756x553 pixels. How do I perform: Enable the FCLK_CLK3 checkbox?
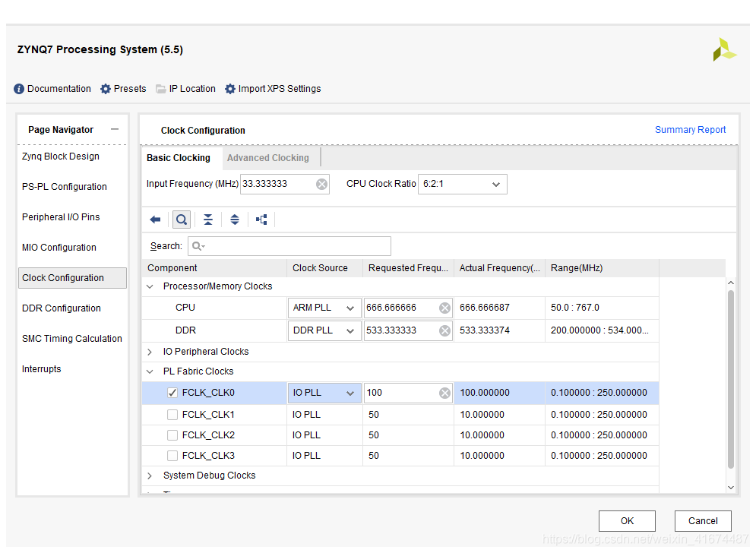172,456
